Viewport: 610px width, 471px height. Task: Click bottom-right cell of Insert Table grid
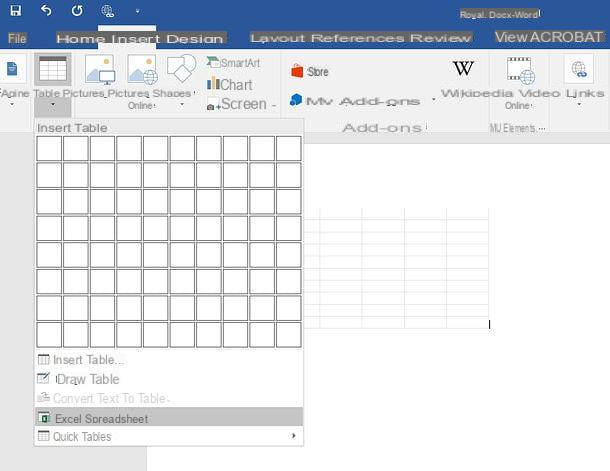[289, 334]
